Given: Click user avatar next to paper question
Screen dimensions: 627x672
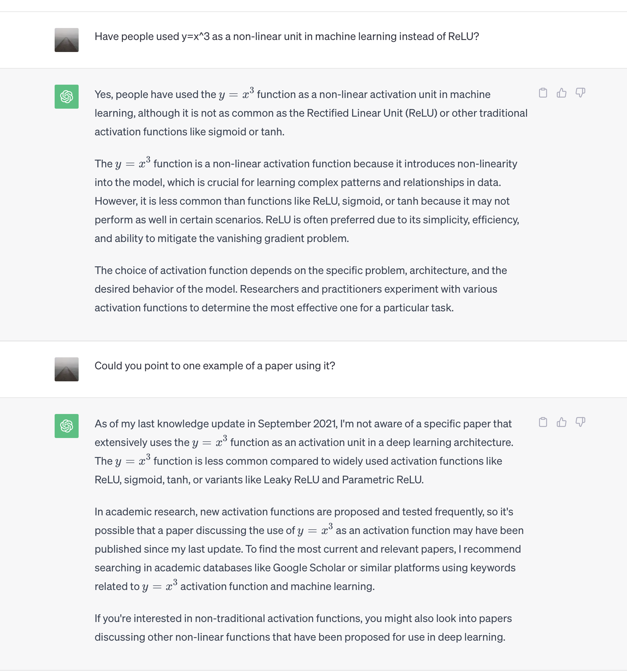Looking at the screenshot, I should pyautogui.click(x=67, y=369).
